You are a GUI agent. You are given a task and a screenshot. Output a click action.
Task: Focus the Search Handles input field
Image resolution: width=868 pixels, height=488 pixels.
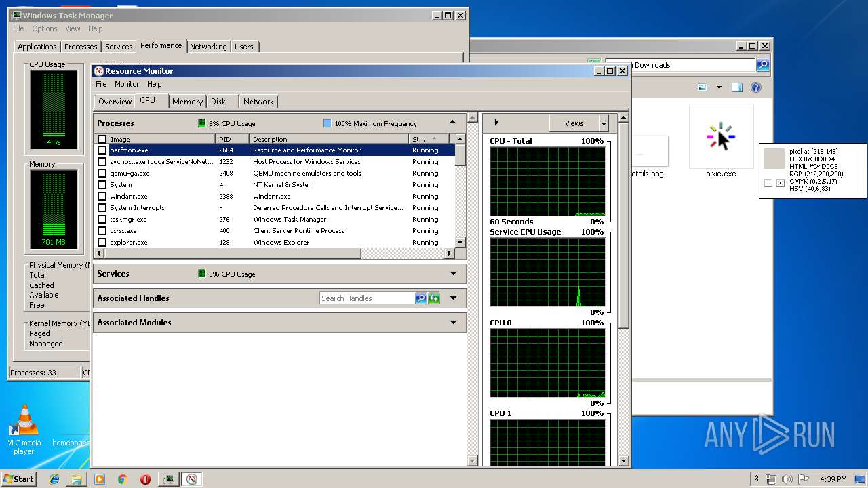(368, 298)
